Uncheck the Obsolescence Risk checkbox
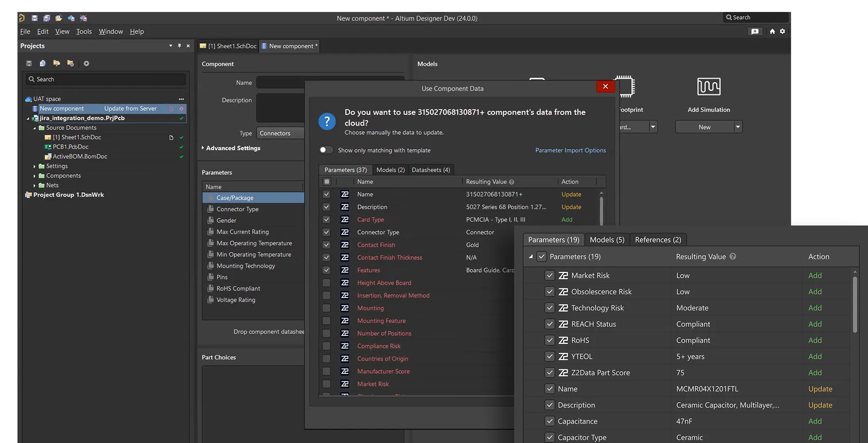Screen dimensions: 868x443 (x=550, y=291)
